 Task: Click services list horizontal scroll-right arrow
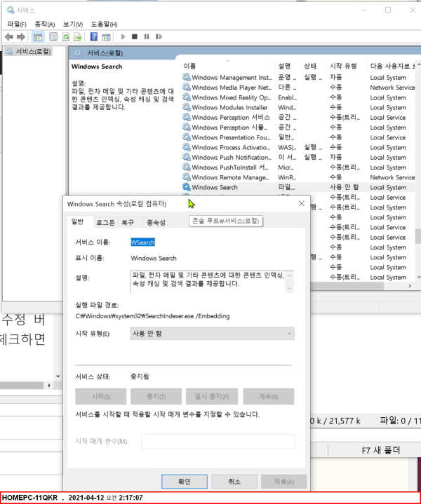[x=410, y=286]
